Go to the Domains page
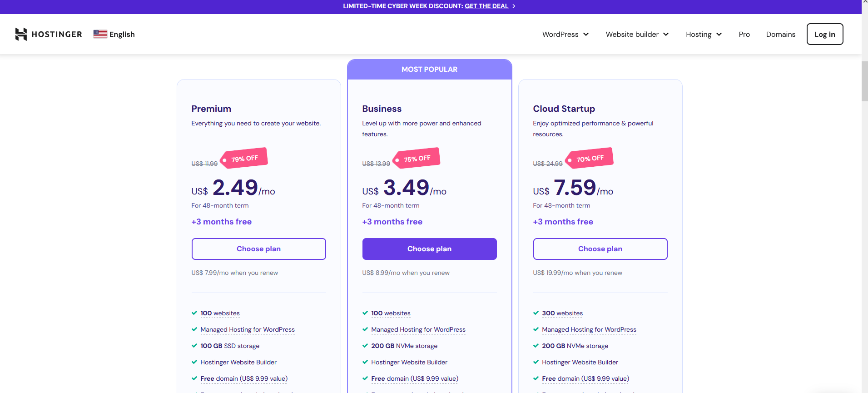Screen dimensions: 868x393 780,35
